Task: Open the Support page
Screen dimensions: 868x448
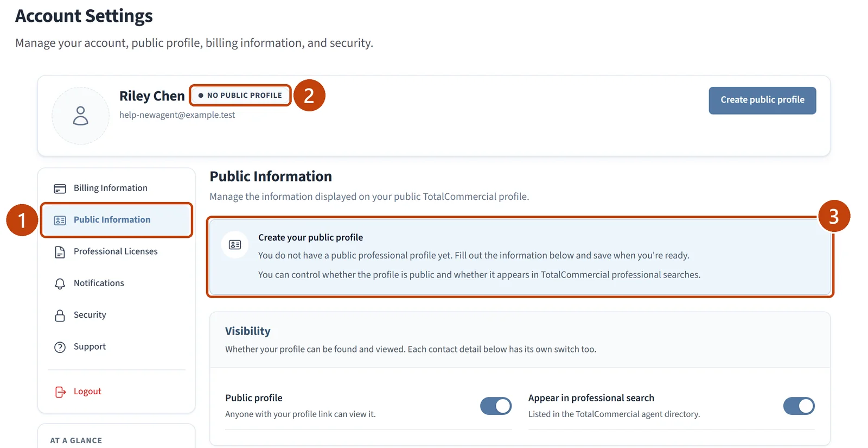Action: [117, 346]
